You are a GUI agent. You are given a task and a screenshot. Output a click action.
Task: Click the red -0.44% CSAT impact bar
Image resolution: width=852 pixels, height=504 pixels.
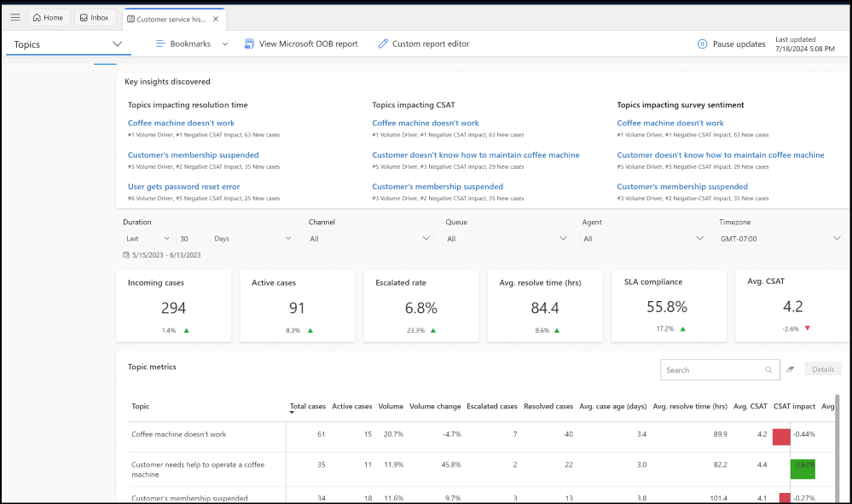point(781,437)
